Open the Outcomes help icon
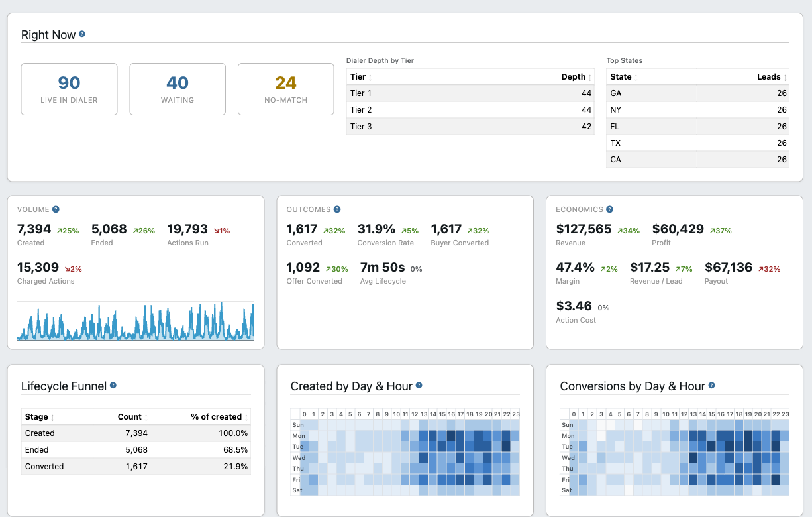 (337, 209)
